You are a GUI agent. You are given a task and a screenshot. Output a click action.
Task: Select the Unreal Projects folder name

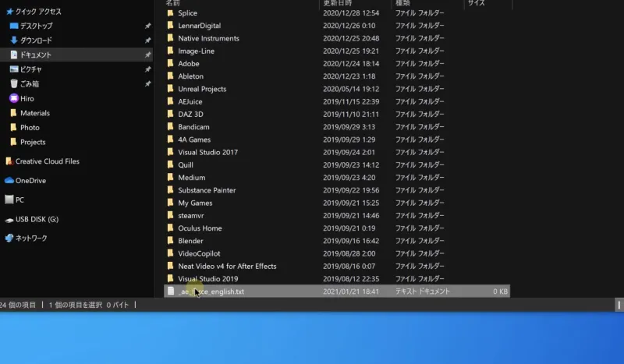(x=202, y=89)
